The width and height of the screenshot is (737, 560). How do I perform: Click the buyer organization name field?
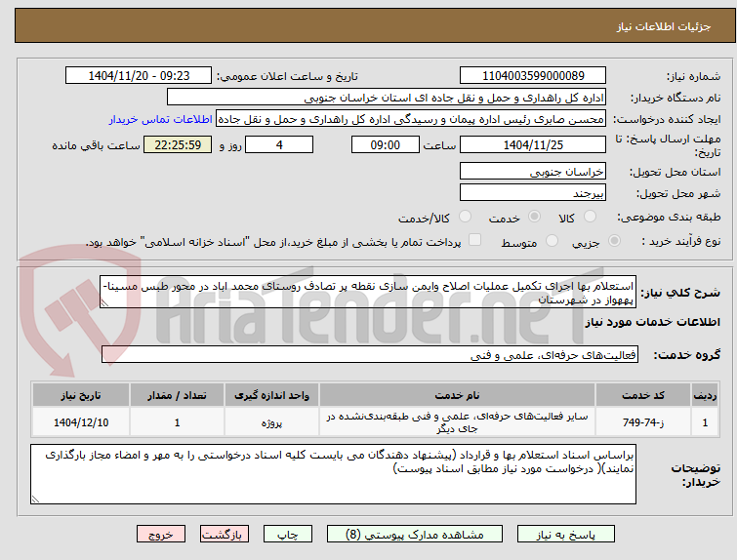pos(387,98)
